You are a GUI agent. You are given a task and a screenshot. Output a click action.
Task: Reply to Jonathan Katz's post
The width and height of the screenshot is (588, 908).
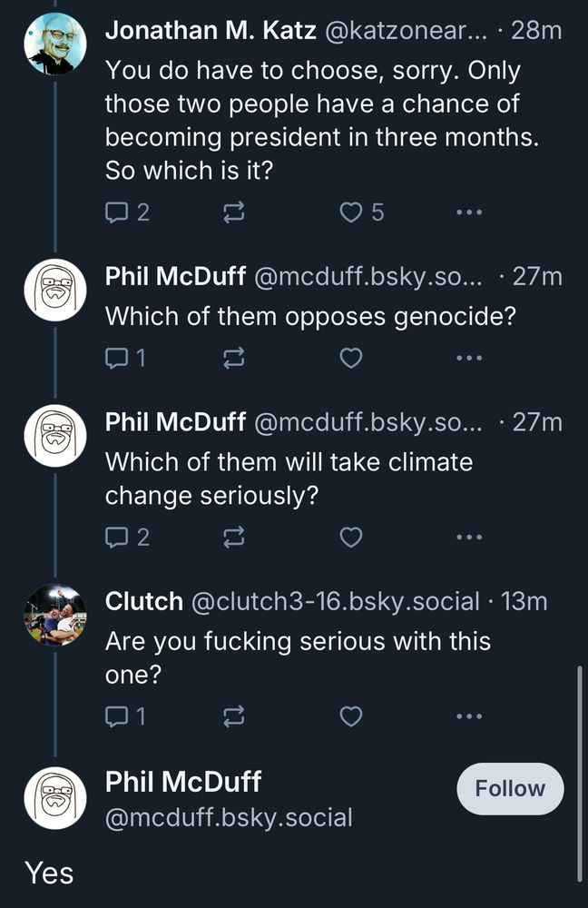117,212
